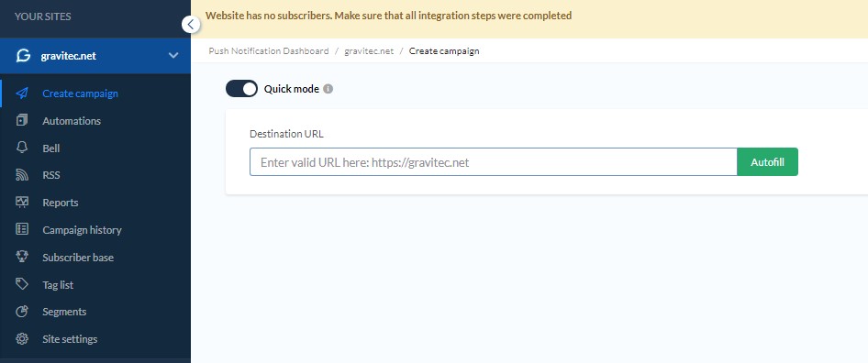Select the Tag list tag icon
Screen dimensions: 868x363
(x=22, y=284)
